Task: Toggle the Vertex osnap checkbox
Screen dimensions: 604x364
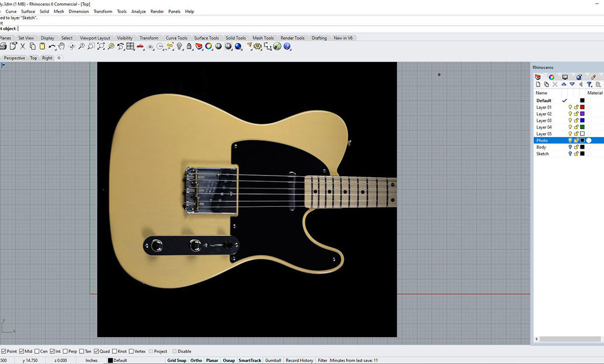Action: coord(131,351)
